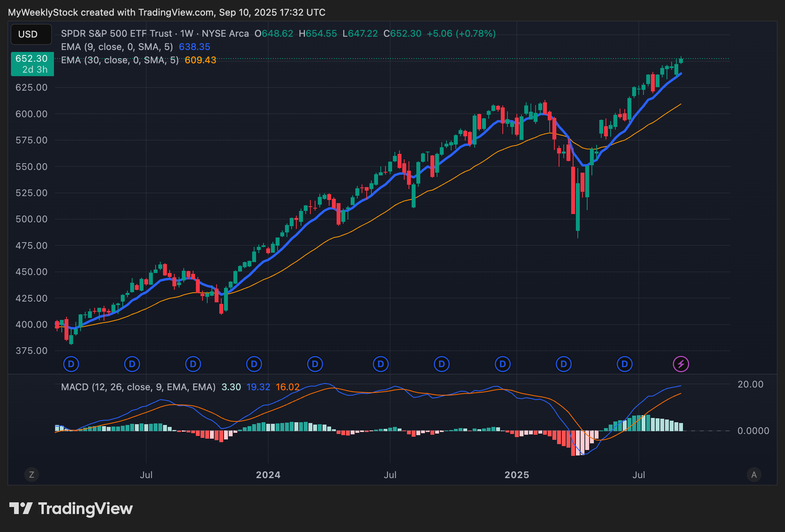Click the TradingView.com text in the header caption
This screenshot has height=532, width=785.
pos(176,12)
